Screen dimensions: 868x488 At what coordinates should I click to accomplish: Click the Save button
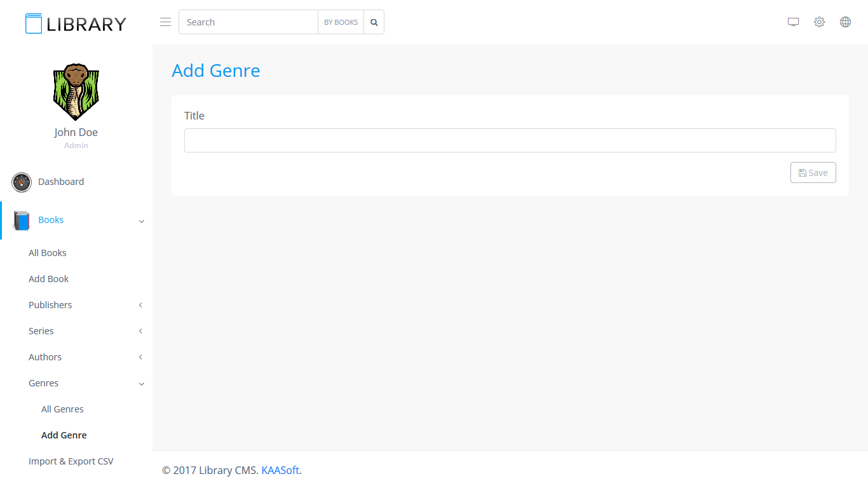coord(813,173)
